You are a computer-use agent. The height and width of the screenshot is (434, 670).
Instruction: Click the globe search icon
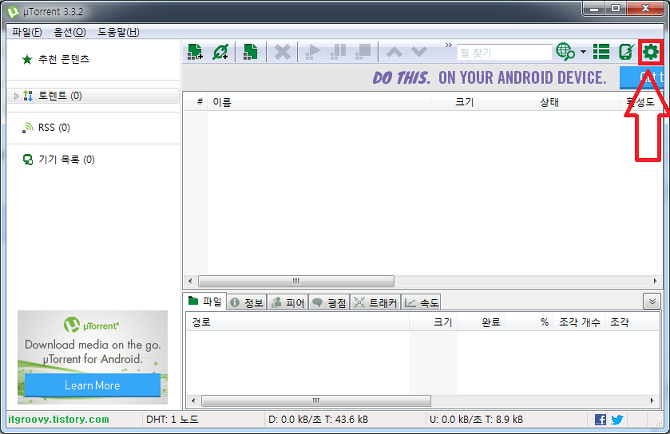565,52
